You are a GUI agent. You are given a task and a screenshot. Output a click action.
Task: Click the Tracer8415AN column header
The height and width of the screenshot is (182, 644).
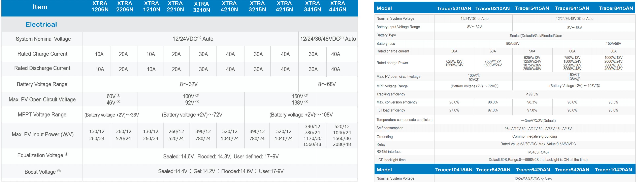click(615, 8)
